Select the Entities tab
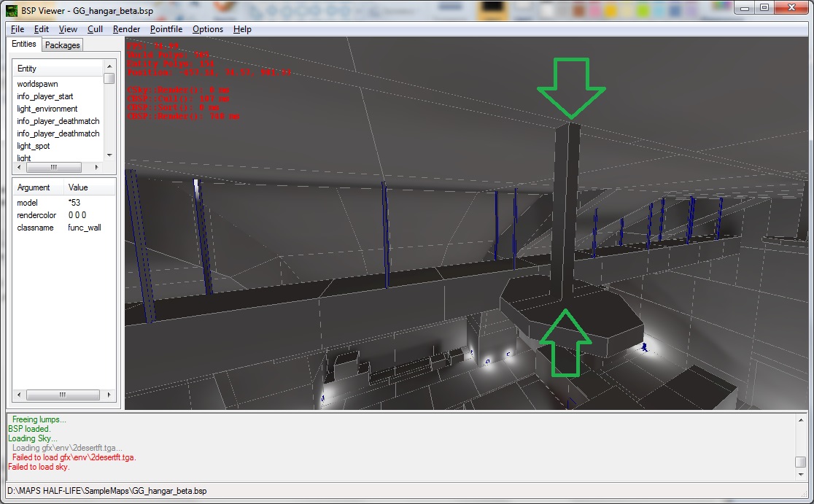814x504 pixels. [x=24, y=44]
